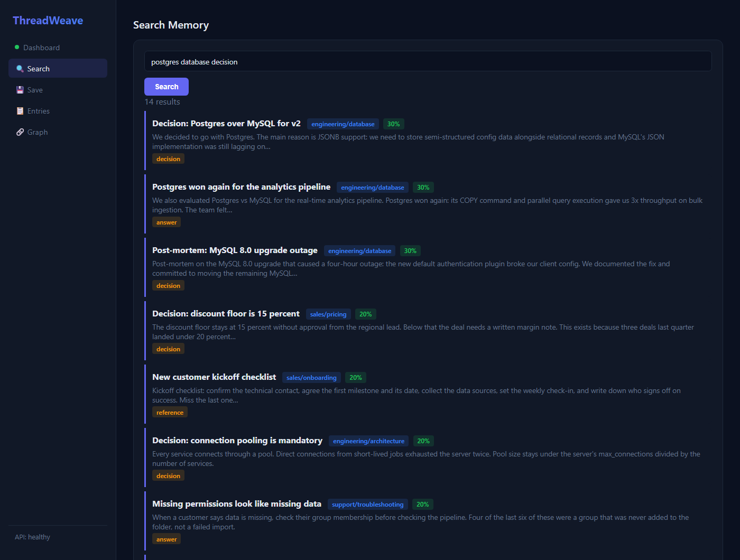Click 20% score beside sales/onboarding tag
Image resolution: width=740 pixels, height=560 pixels.
[356, 378]
